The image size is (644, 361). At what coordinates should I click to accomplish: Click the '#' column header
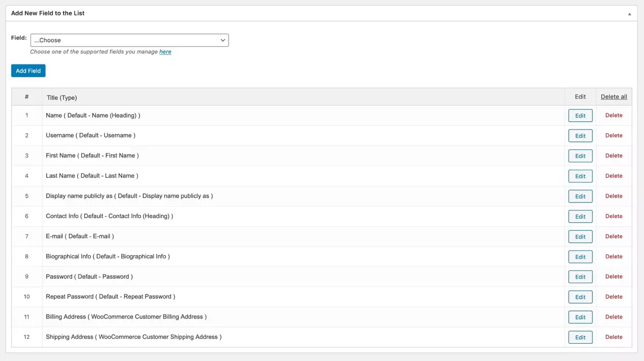[x=27, y=97]
